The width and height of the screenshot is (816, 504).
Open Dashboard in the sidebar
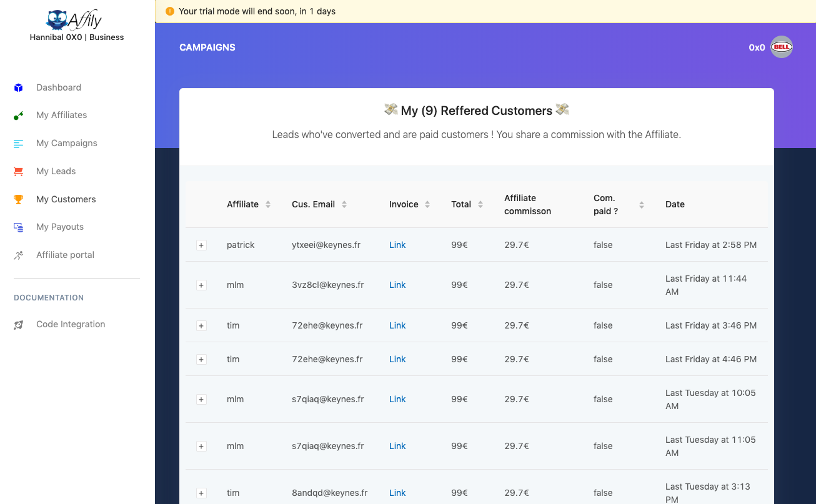[59, 87]
